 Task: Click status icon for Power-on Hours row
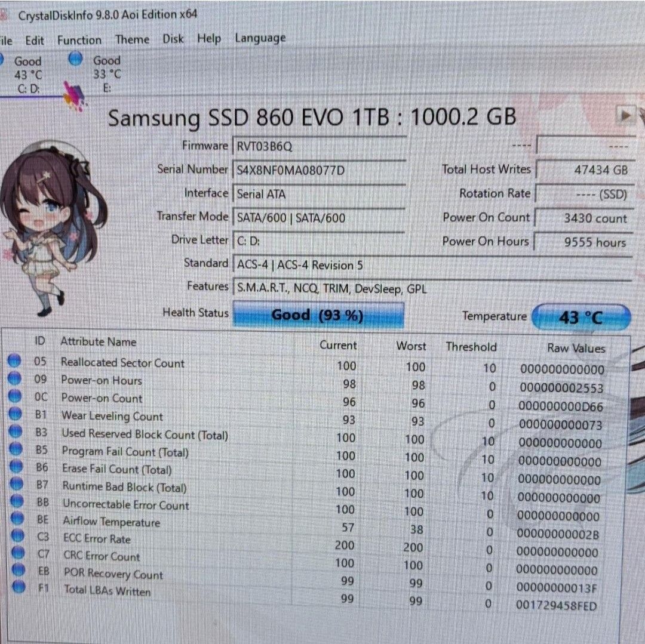pos(14,378)
